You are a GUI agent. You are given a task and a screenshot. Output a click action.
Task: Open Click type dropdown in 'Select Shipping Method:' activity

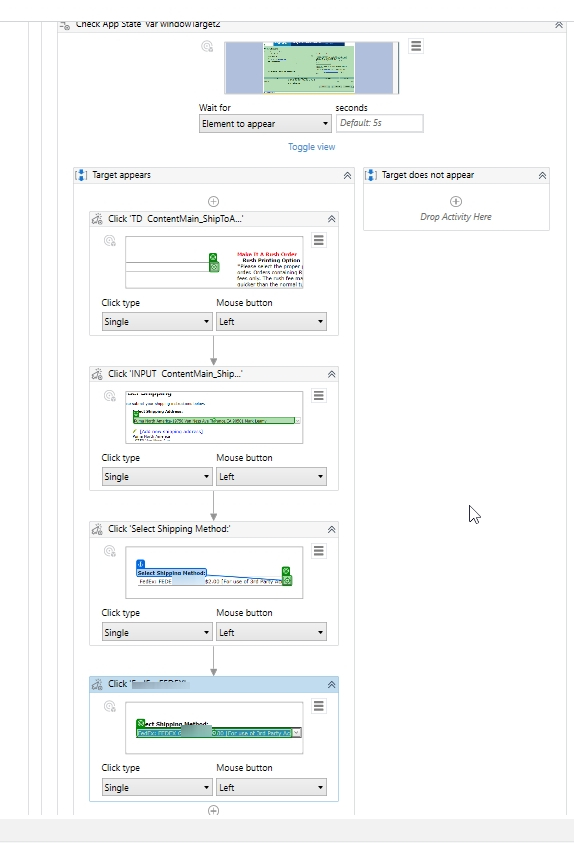click(x=157, y=632)
